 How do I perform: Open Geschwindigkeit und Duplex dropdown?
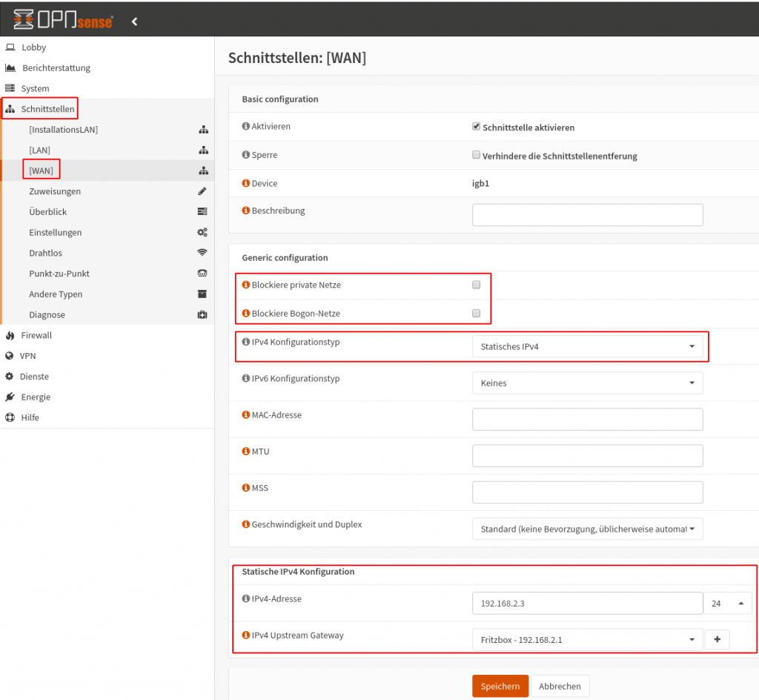(587, 529)
